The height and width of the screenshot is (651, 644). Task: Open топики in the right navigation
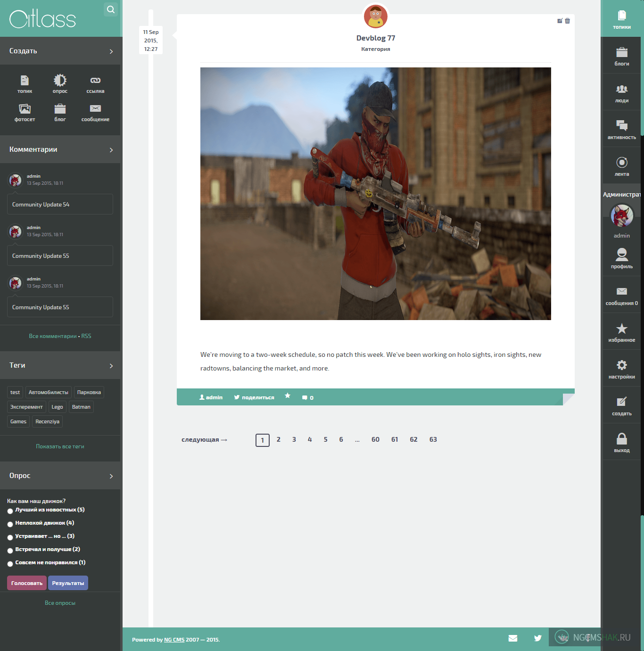[622, 19]
